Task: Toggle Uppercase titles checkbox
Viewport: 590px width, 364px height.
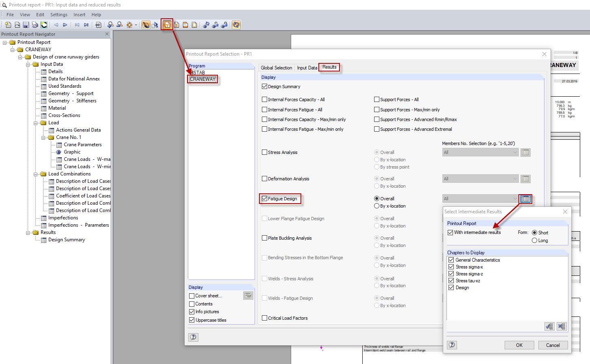Action: [x=192, y=320]
